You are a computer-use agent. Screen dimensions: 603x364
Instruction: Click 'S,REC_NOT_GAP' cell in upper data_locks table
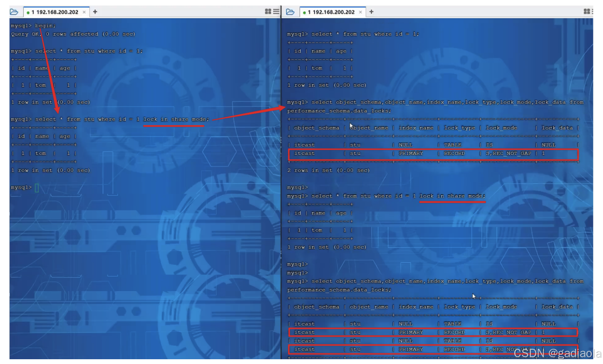(508, 153)
